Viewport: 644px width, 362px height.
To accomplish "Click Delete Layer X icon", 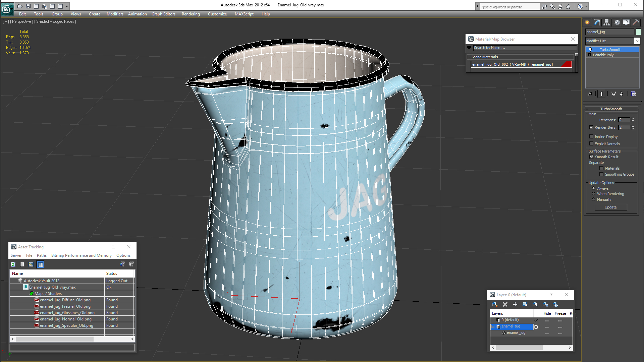I will click(505, 304).
